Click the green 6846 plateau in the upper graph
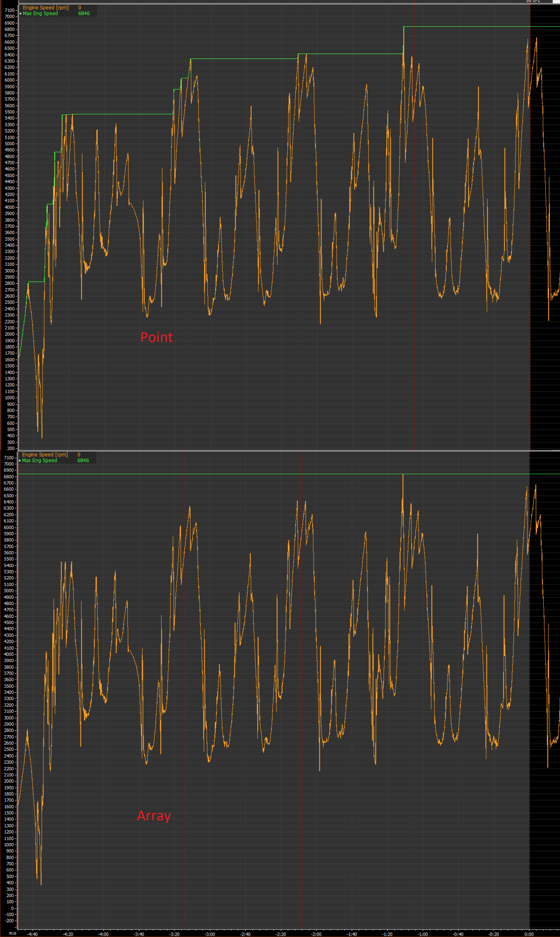The image size is (560, 937). (x=482, y=26)
